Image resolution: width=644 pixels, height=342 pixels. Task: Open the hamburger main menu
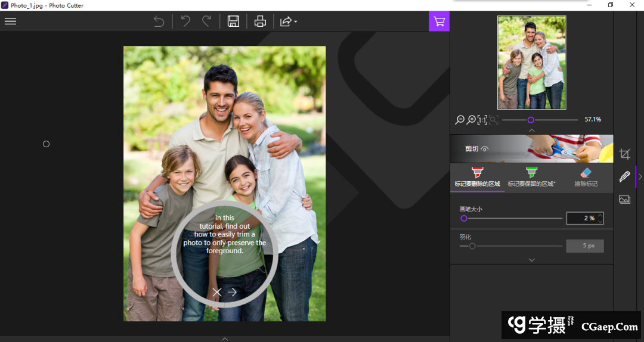(10, 21)
